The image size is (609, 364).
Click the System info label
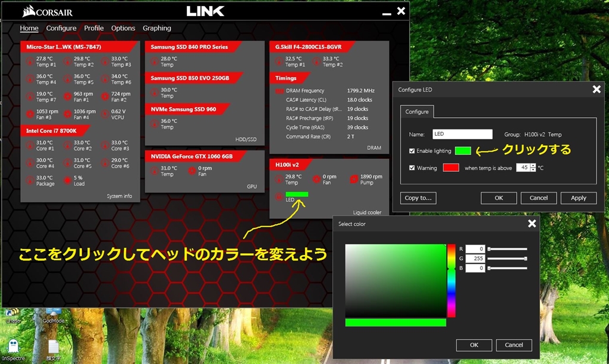(119, 196)
